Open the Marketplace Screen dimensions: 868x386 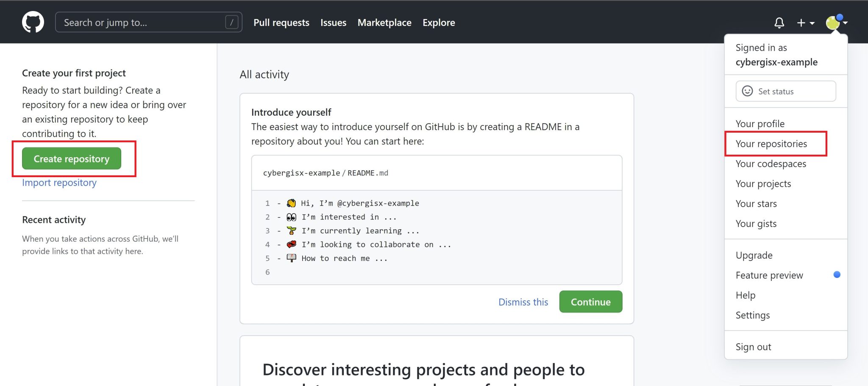pos(384,22)
